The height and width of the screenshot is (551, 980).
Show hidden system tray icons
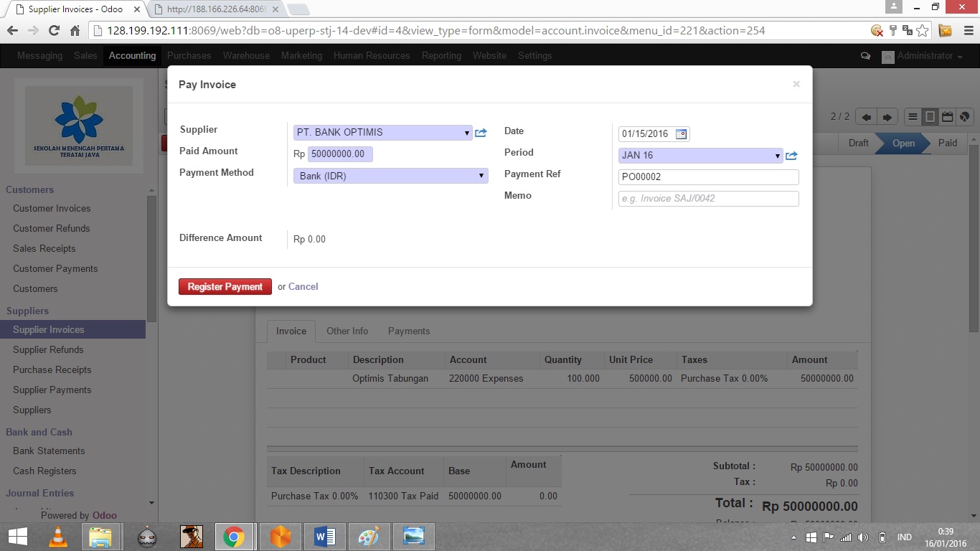(x=793, y=537)
